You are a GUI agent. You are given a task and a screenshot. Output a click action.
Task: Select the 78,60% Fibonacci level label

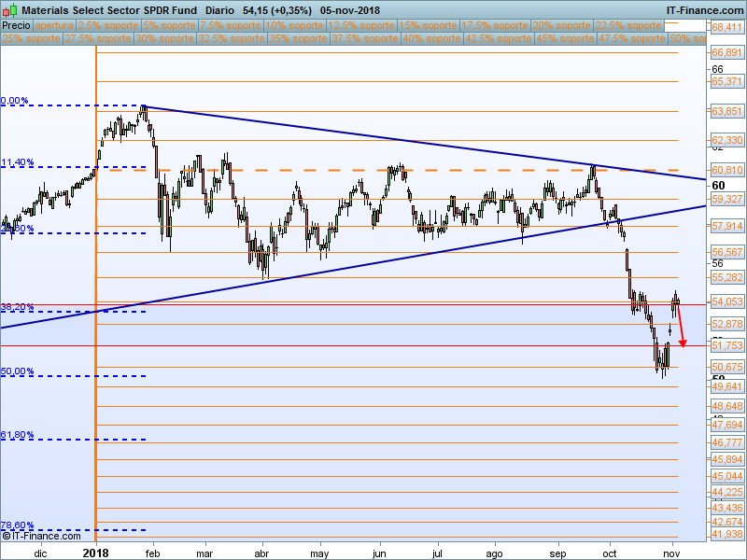pos(18,525)
